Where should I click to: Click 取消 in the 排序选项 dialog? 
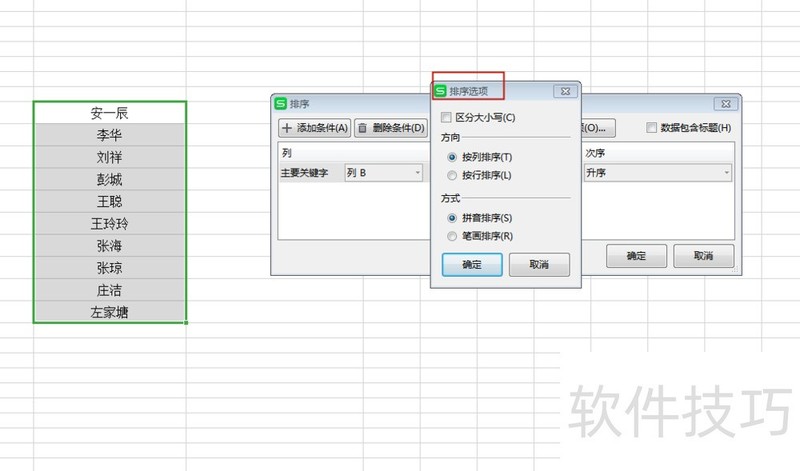(539, 264)
